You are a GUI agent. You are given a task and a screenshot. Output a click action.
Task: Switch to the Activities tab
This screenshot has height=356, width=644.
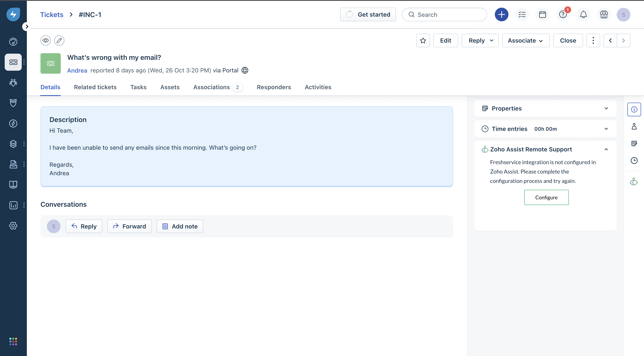click(318, 87)
